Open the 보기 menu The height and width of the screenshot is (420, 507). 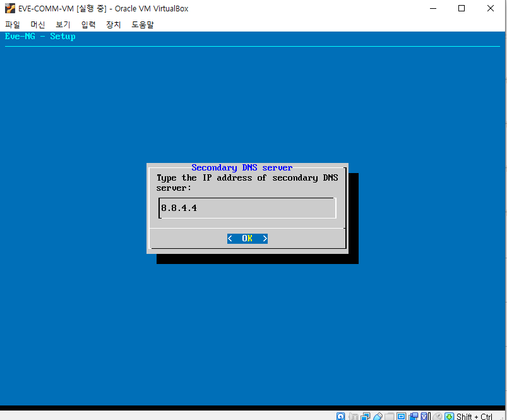[63, 25]
